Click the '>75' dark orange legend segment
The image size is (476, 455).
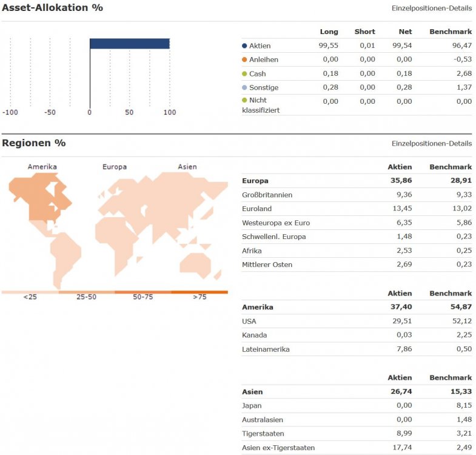tap(199, 292)
